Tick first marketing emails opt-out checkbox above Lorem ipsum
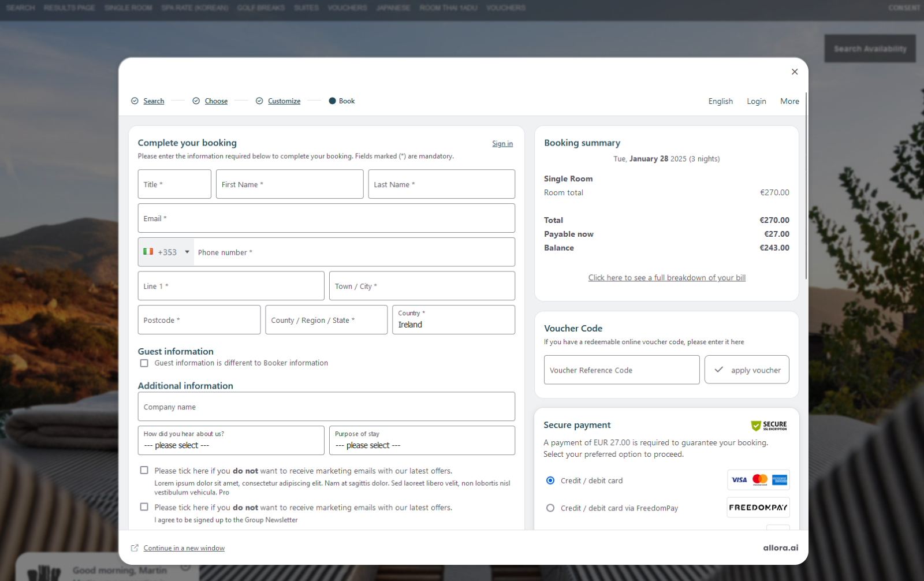924x581 pixels. (144, 471)
